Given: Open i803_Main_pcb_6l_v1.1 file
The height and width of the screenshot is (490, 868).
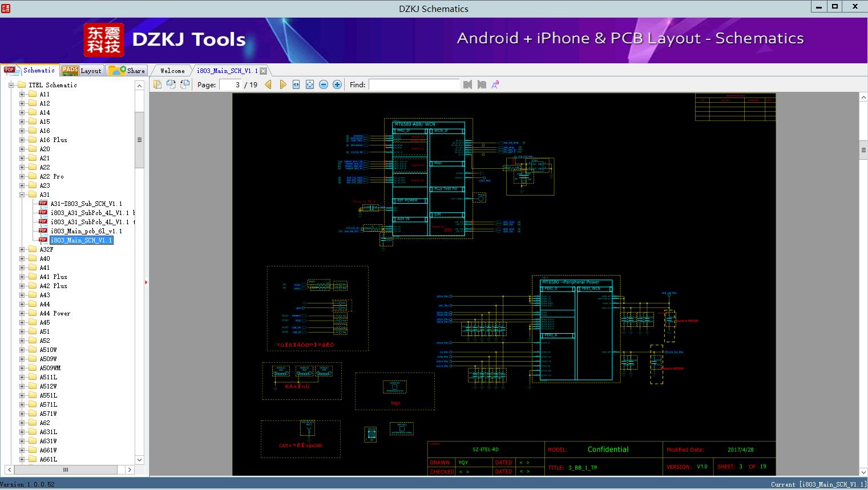Looking at the screenshot, I should pos(86,231).
